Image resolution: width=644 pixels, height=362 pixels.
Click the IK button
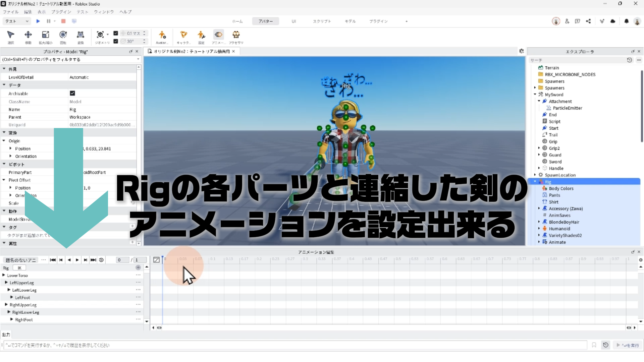click(19, 268)
